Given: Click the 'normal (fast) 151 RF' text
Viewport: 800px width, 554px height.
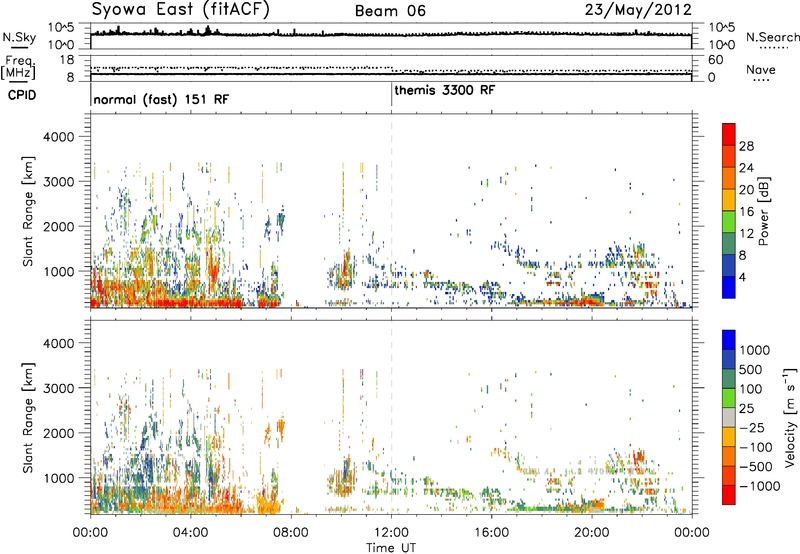Looking at the screenshot, I should [161, 99].
